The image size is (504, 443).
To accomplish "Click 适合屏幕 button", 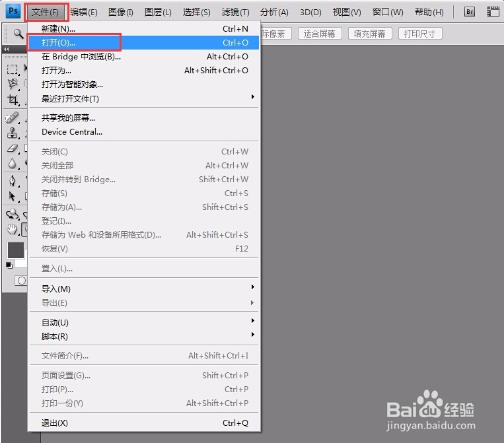I will coord(320,34).
